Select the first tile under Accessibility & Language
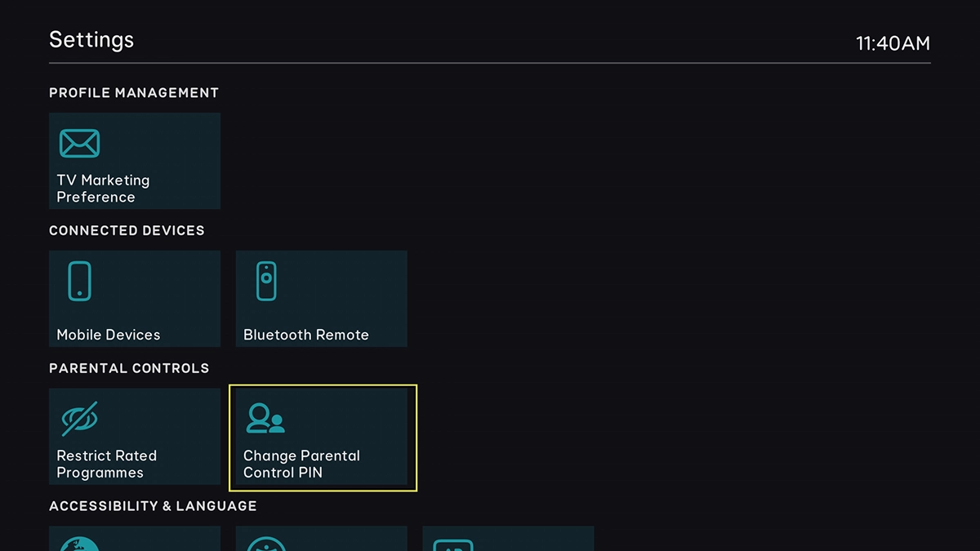980x551 pixels. tap(134, 540)
